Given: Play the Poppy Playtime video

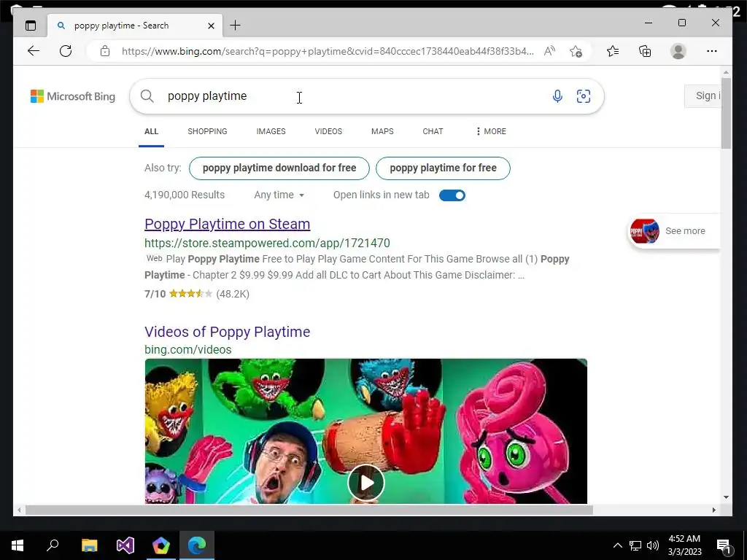Looking at the screenshot, I should click(x=366, y=483).
